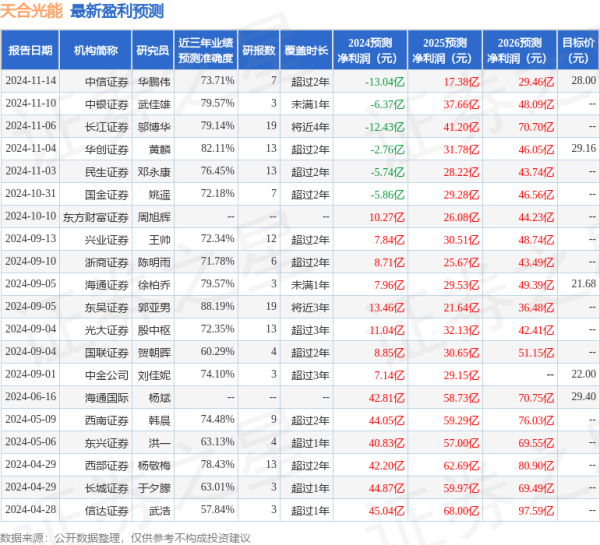Click the 88.19% accuracy value
Image resolution: width=600 pixels, height=545 pixels.
click(x=217, y=307)
